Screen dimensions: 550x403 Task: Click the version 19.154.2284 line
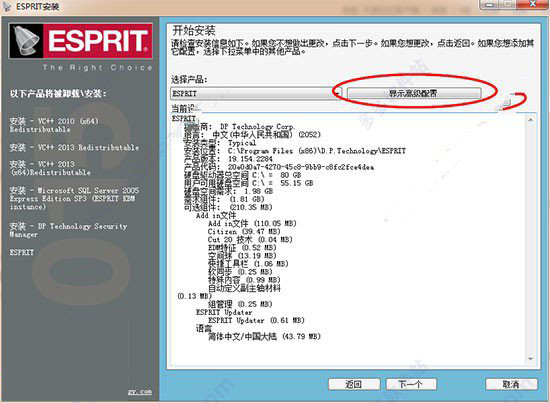pyautogui.click(x=228, y=159)
